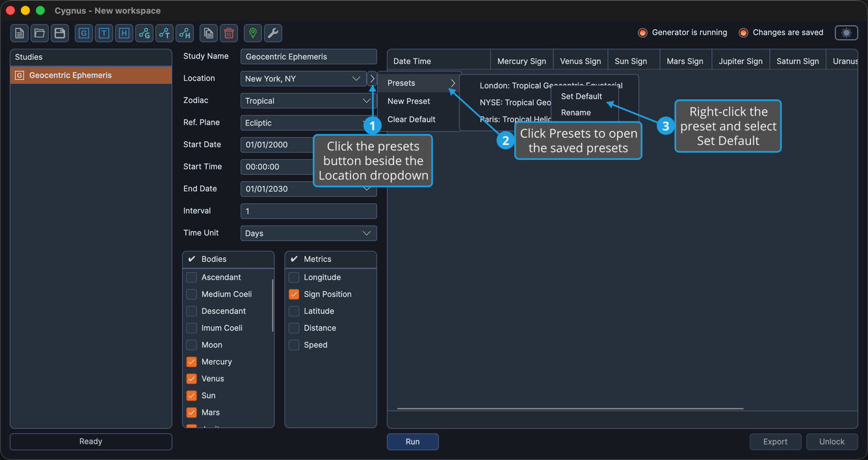Screen dimensions: 868x460
Task: Add a new T study (boxed T icon)
Action: pyautogui.click(x=104, y=33)
